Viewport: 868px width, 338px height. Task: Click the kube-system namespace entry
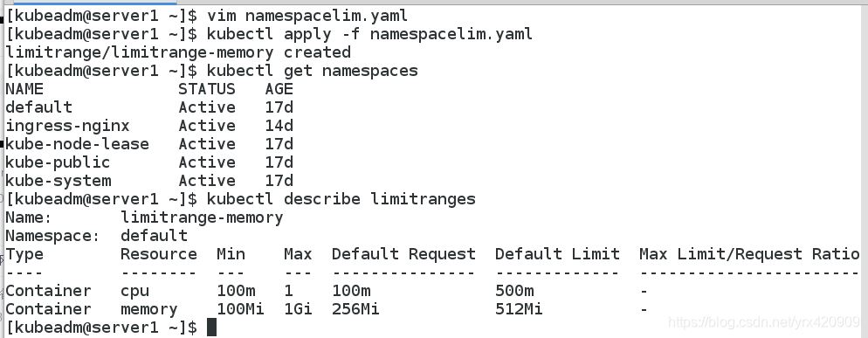[58, 181]
